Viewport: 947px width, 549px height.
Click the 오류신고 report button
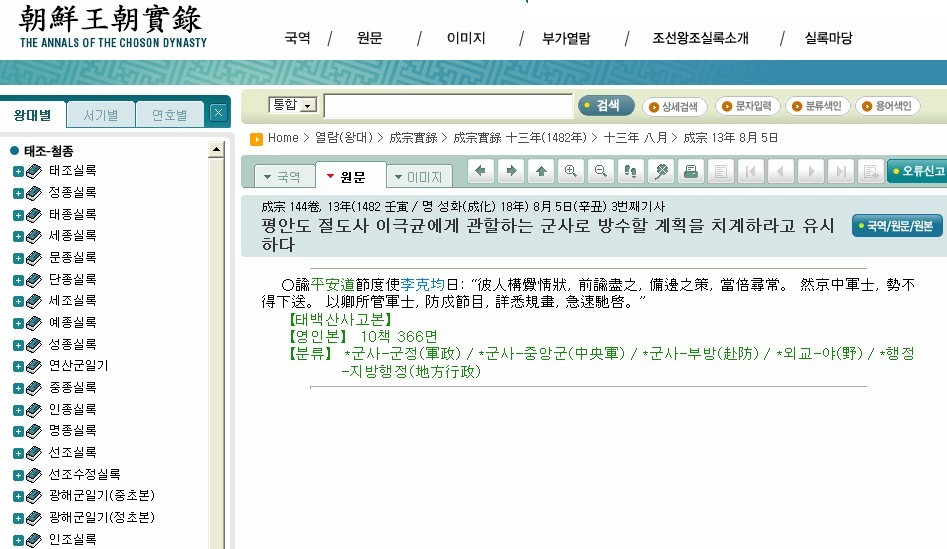pos(917,172)
